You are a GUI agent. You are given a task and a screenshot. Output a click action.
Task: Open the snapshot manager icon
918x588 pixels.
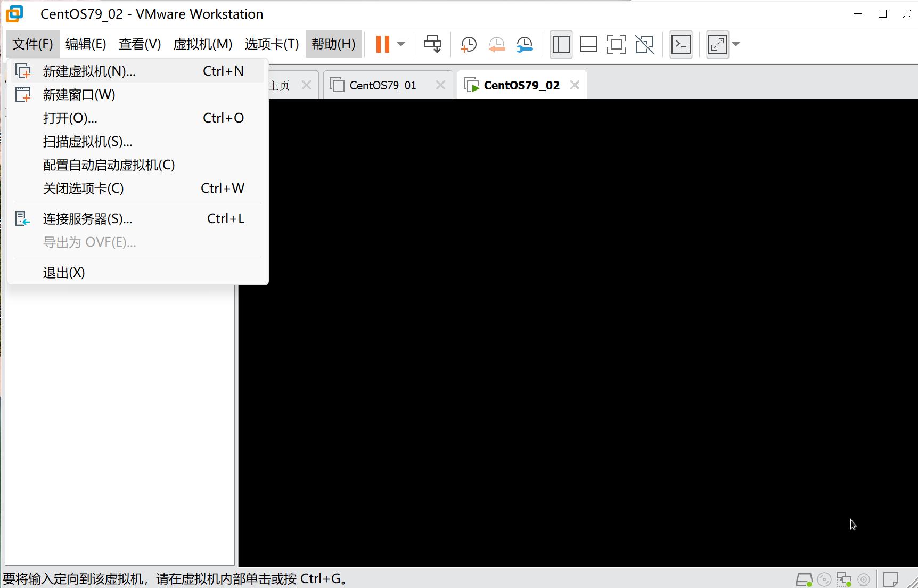coord(524,44)
